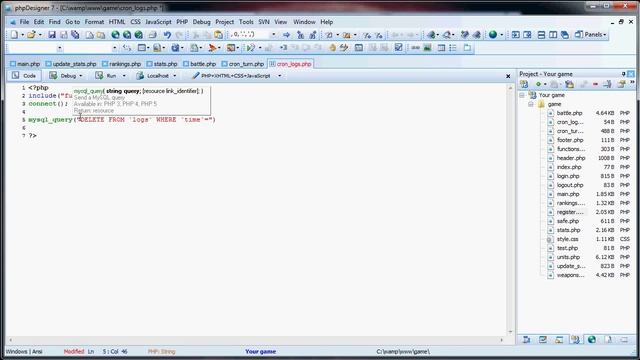Viewport: 640px width, 360px height.
Task: Switch to the rankings.php tab
Action: pyautogui.click(x=122, y=64)
